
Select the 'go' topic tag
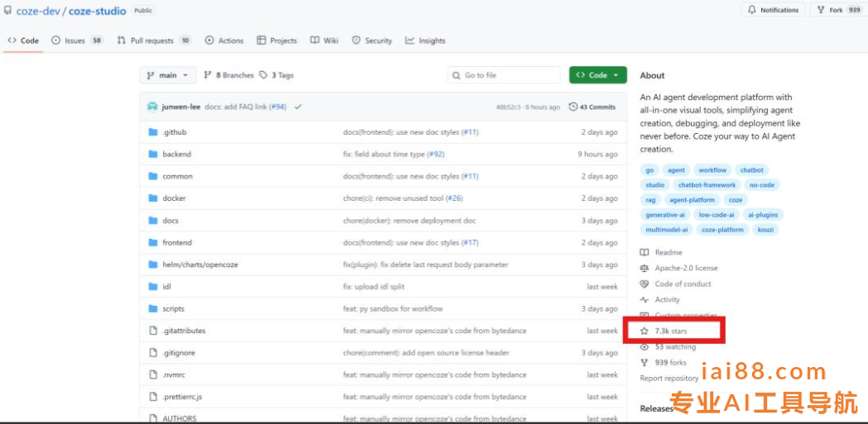pyautogui.click(x=650, y=170)
